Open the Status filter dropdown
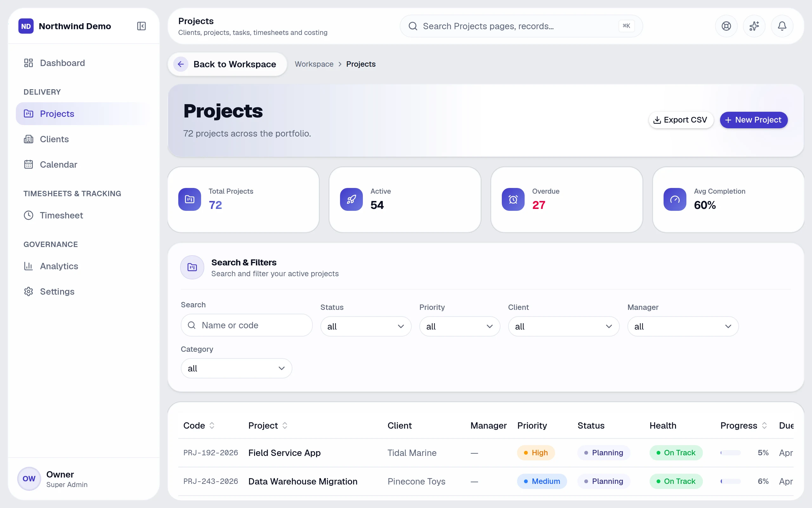The width and height of the screenshot is (812, 508). 366,326
